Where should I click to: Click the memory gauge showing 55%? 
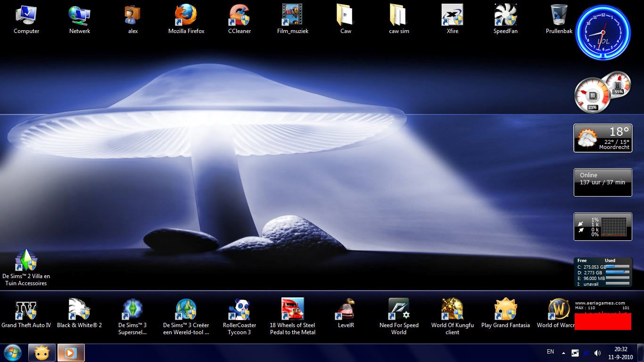click(618, 84)
